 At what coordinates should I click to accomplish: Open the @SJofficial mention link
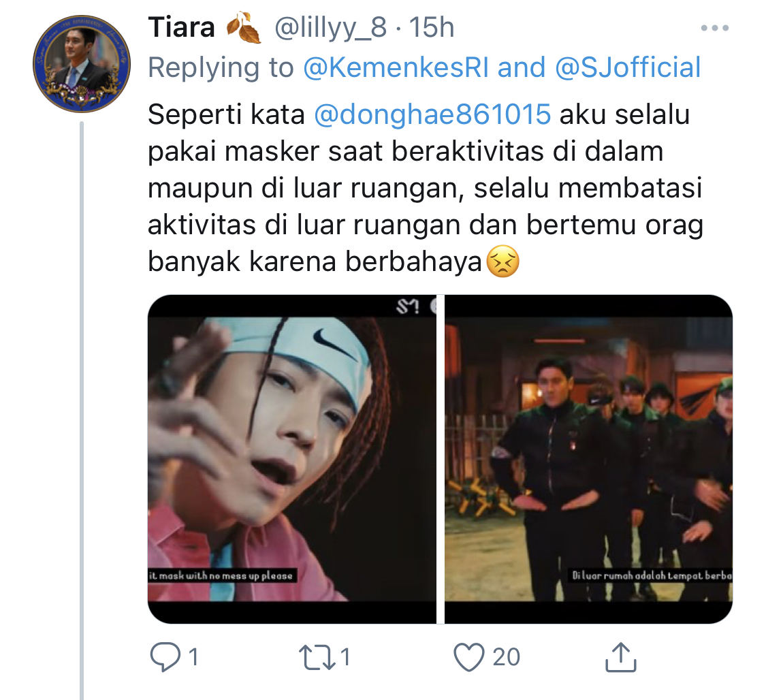coord(628,67)
